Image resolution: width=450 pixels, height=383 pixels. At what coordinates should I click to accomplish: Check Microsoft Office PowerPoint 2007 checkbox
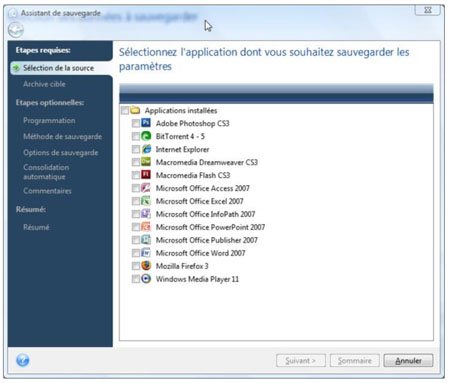[136, 227]
